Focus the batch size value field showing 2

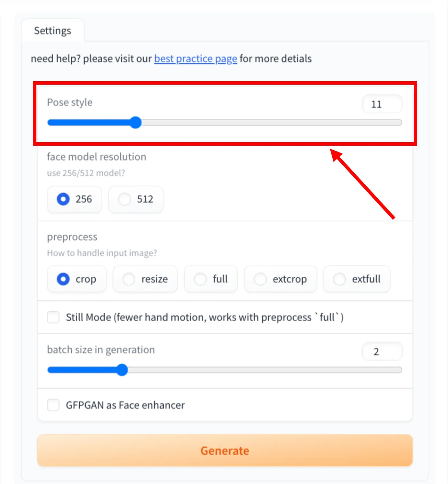point(382,351)
